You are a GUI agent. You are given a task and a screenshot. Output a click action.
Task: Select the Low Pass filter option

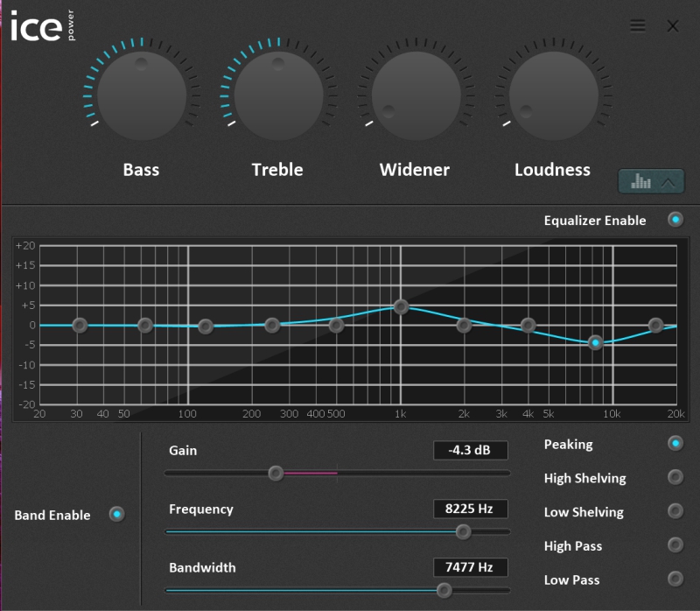coord(675,579)
